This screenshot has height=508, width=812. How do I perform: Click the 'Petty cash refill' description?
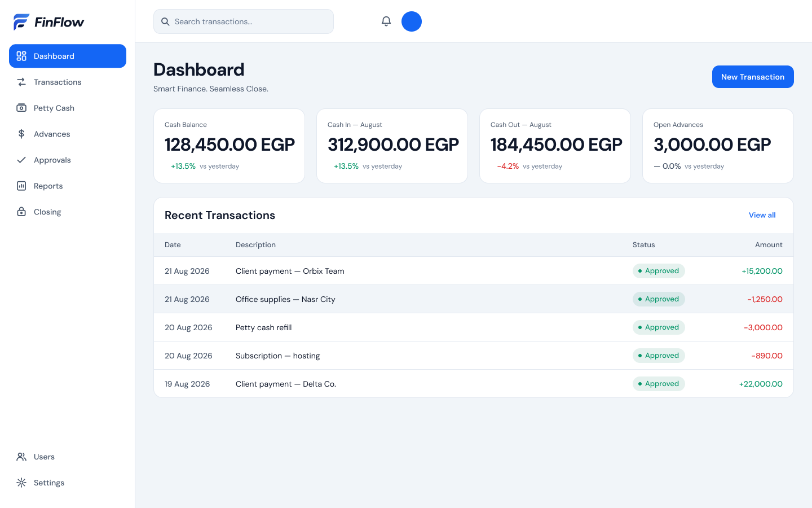pyautogui.click(x=263, y=327)
